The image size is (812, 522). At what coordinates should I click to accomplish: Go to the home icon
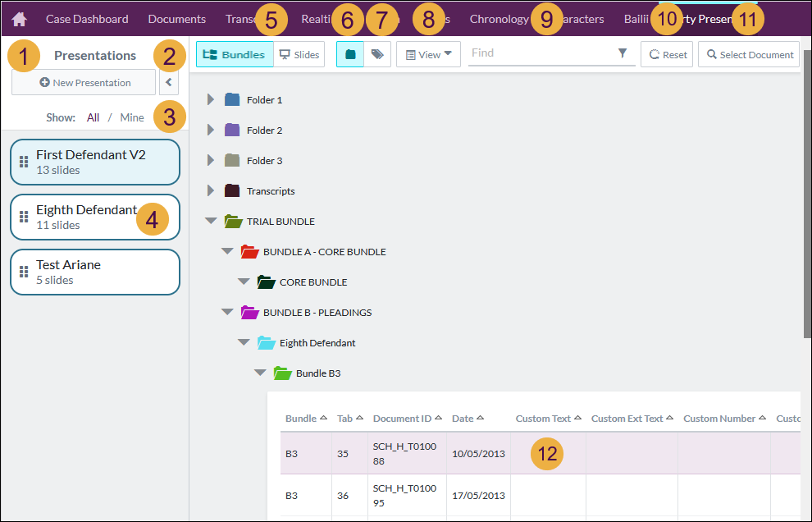tap(19, 19)
